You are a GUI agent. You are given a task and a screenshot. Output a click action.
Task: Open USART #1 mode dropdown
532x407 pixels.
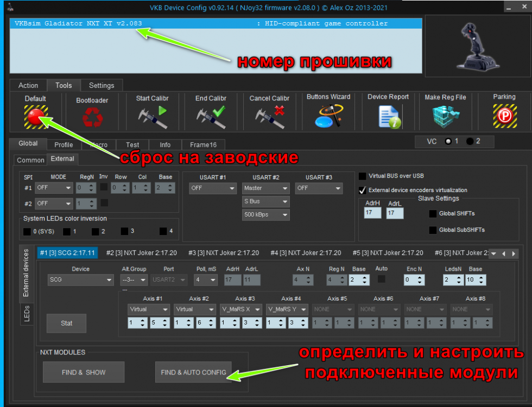(213, 188)
